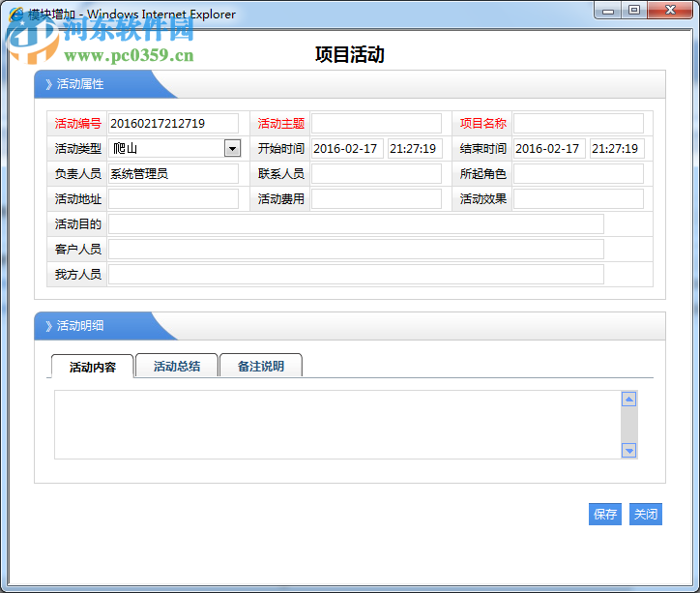Click the 结束时间 date field
Viewport: 700px width, 593px height.
(x=549, y=148)
